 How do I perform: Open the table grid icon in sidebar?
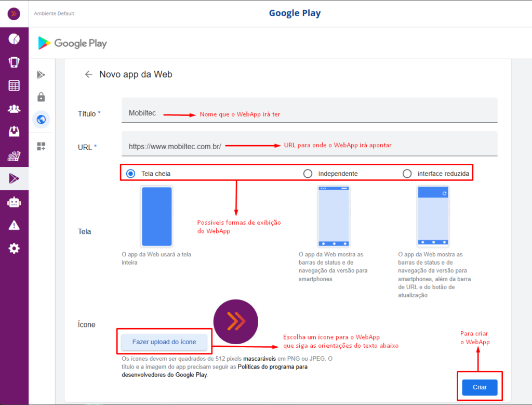tap(14, 86)
